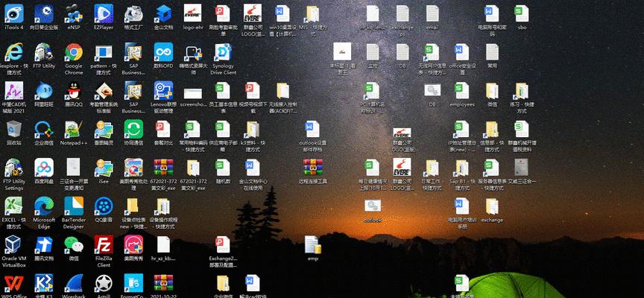This screenshot has height=298, width=644.
Task: Open the exchange folder icon
Action: pos(492,206)
